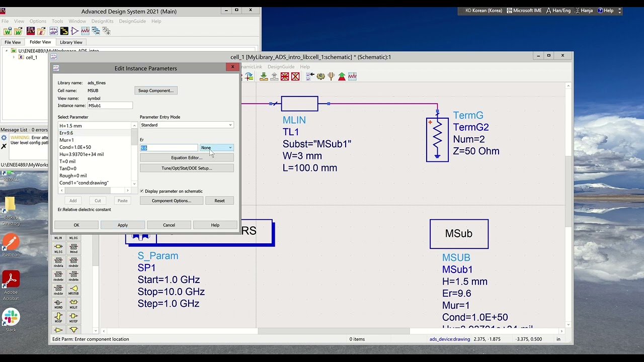Open the Er unit None dropdown
This screenshot has width=644, height=362.
(x=217, y=147)
